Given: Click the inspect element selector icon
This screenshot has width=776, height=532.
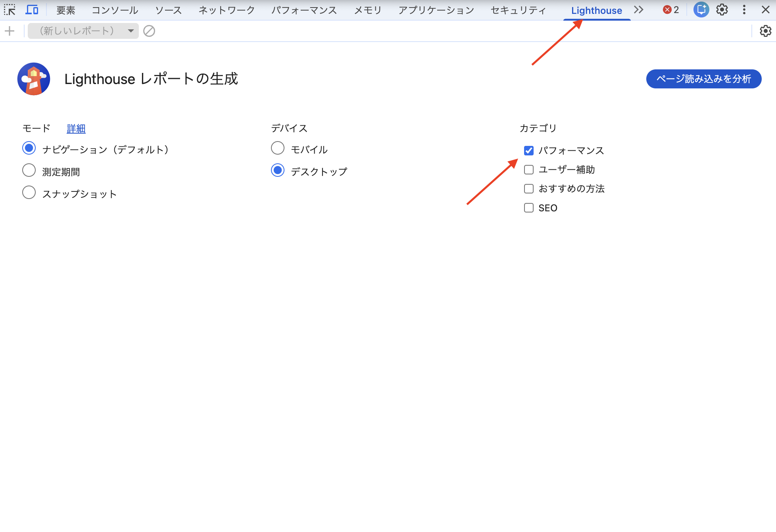Looking at the screenshot, I should click(x=10, y=10).
